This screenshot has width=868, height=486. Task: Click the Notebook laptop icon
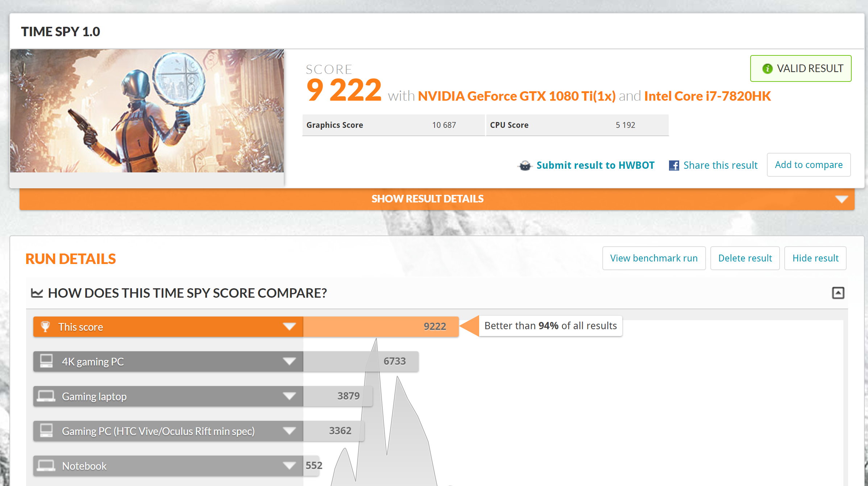click(x=46, y=465)
